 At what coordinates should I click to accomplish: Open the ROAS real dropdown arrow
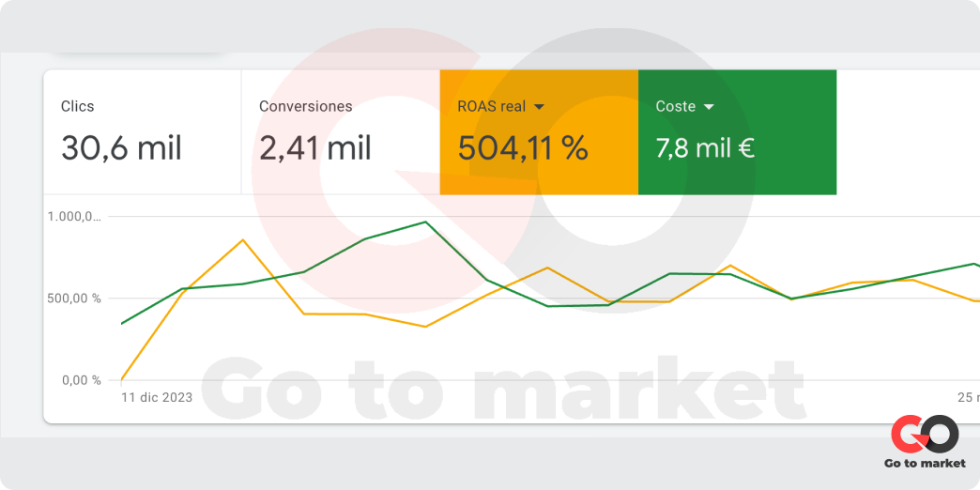click(x=540, y=108)
